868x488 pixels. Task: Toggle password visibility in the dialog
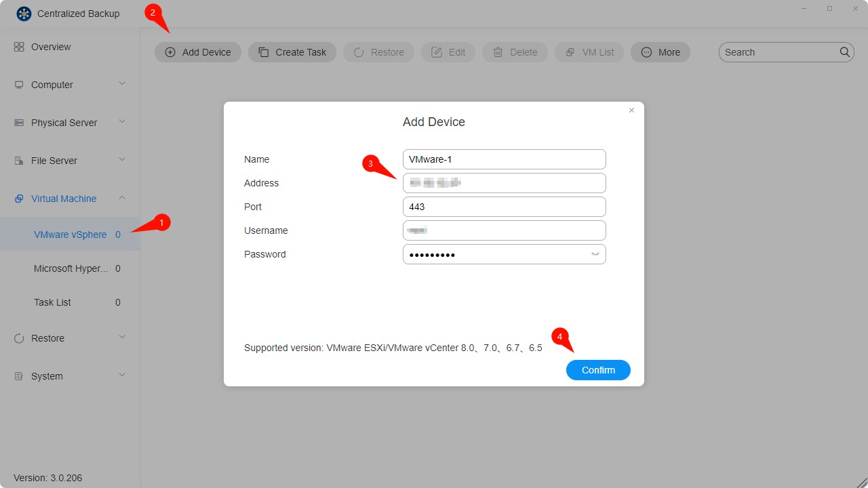[x=595, y=254]
